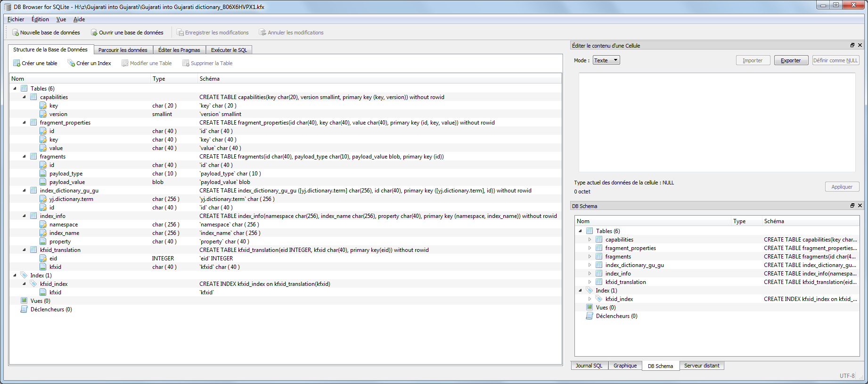Close the cell editor panel
Viewport: 868px width, 384px height.
click(860, 45)
